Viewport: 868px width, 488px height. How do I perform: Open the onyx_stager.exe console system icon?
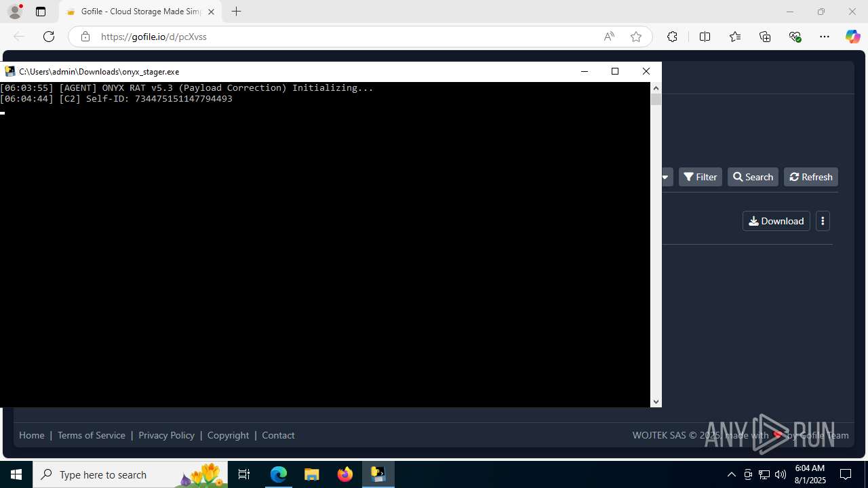[x=9, y=71]
